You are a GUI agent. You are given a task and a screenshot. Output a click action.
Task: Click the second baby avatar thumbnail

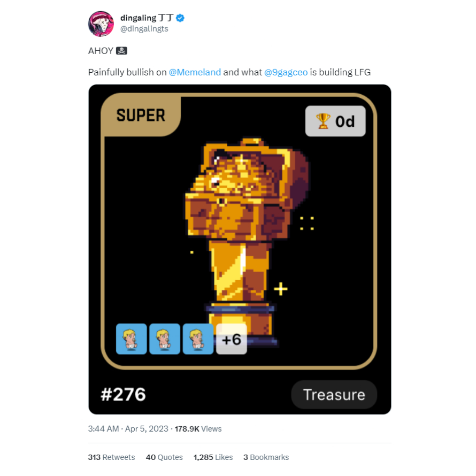[x=165, y=339]
